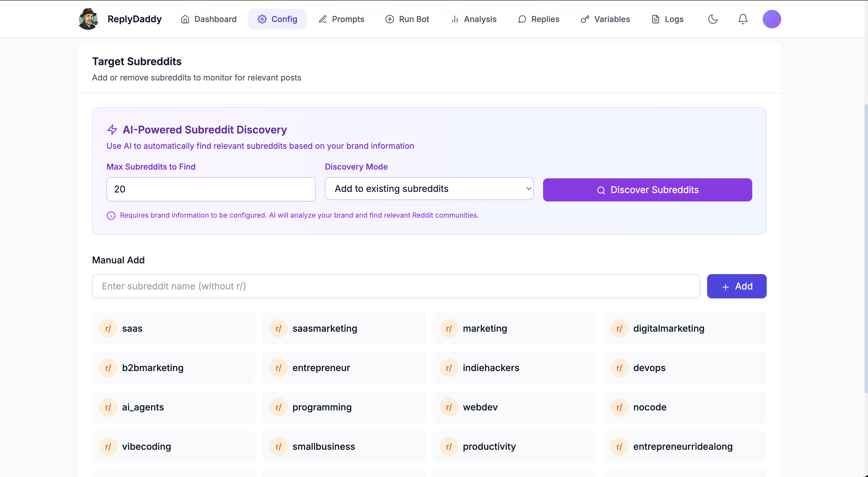868x477 pixels.
Task: Select the 'devops' subreddit name
Action: click(649, 368)
